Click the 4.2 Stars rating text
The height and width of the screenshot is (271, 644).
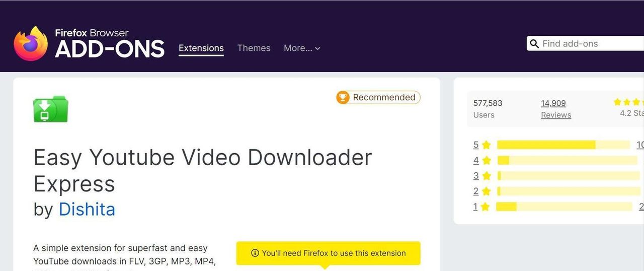point(632,113)
